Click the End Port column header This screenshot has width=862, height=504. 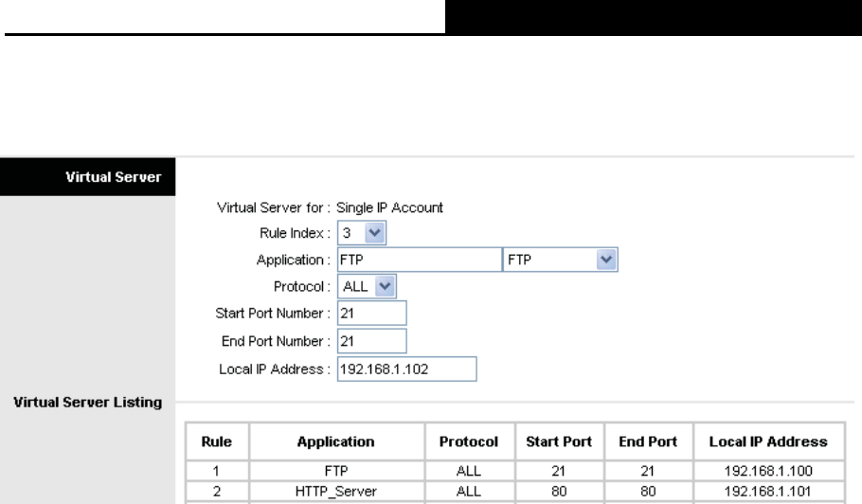tap(648, 441)
